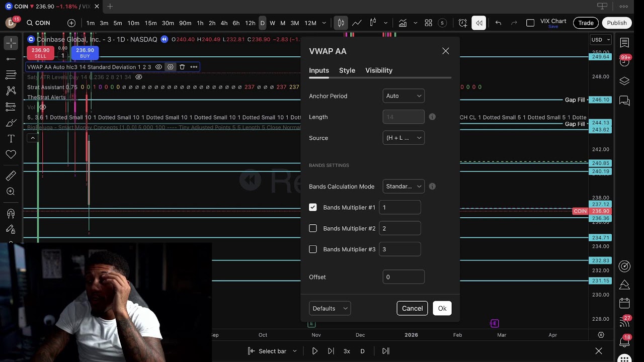The width and height of the screenshot is (644, 362).
Task: Switch to the Visibility tab
Action: pos(379,70)
